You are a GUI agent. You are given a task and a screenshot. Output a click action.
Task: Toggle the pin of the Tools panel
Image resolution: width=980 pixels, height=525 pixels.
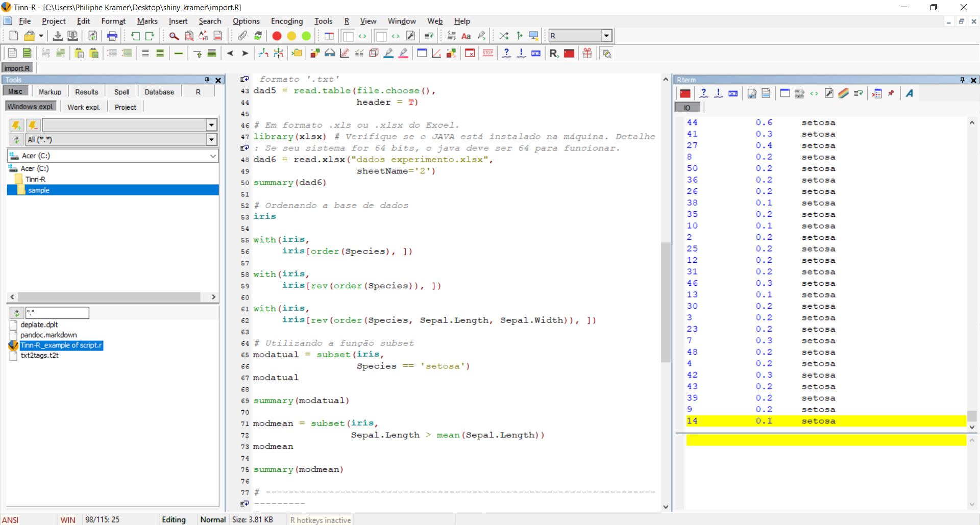coord(207,80)
